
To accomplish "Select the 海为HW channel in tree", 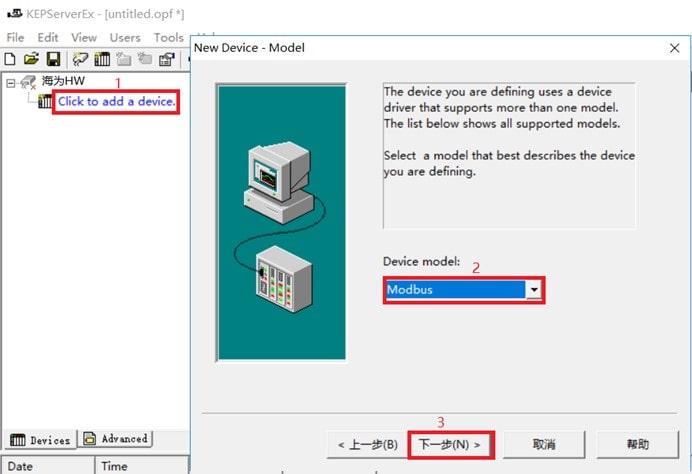I will coord(63,81).
